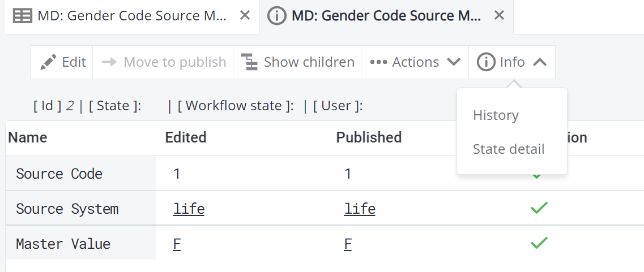Switch to the first Gender Code tab
Viewport: 644px width, 272px height.
pyautogui.click(x=126, y=16)
